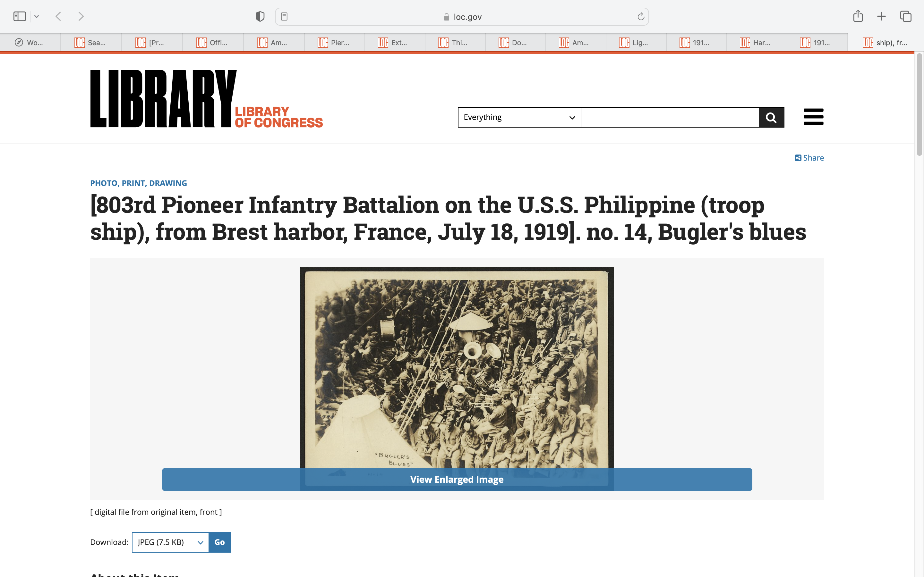Show the tab overview icon
Viewport: 924px width, 577px height.
pos(906,16)
